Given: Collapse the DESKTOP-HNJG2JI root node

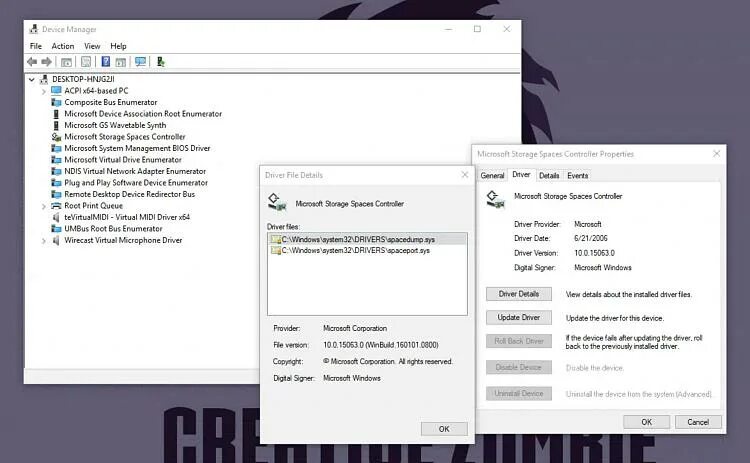Looking at the screenshot, I should tap(32, 79).
